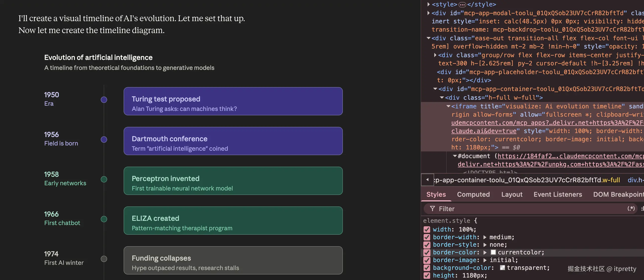Uncheck the width: 100% property checkbox

tap(427, 230)
